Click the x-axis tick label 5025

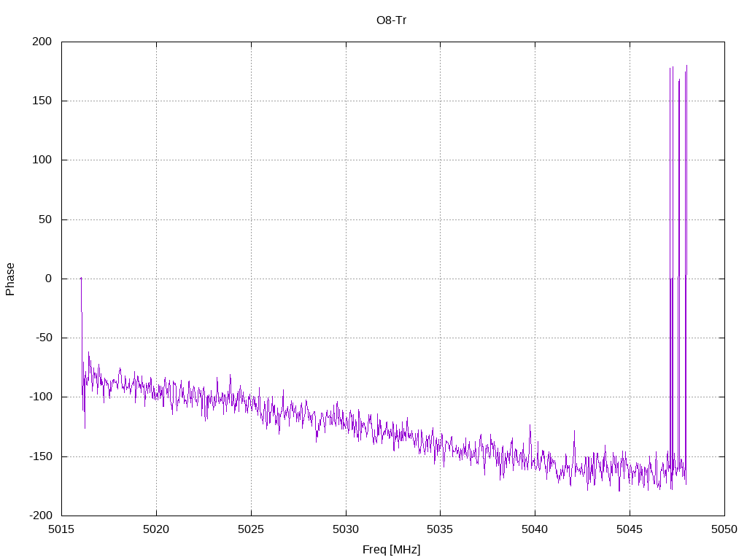251,529
